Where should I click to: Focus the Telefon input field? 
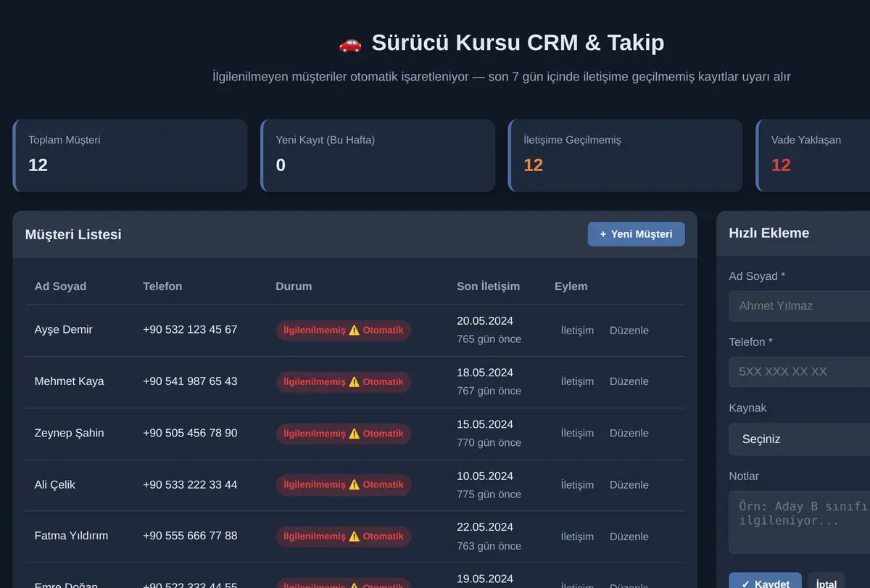[800, 372]
